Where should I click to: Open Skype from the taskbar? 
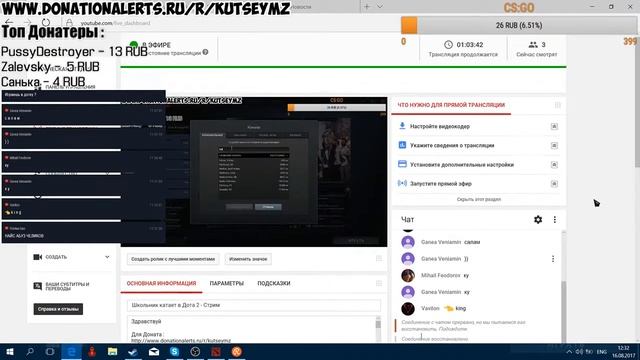[174, 351]
